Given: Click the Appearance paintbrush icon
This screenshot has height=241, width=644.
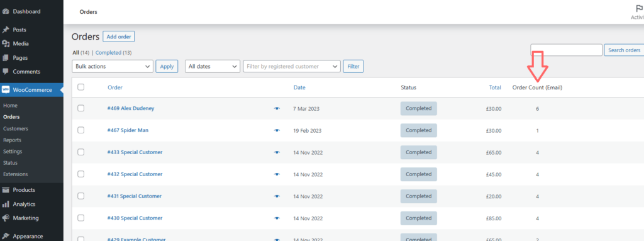Looking at the screenshot, I should [x=6, y=237].
